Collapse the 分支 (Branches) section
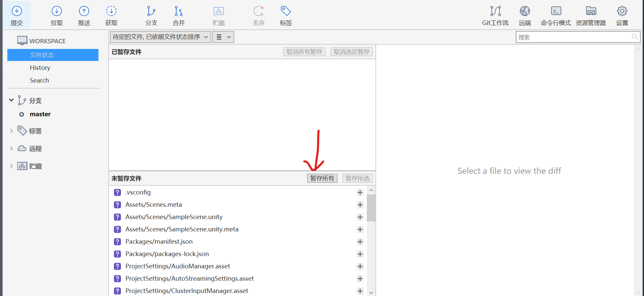 pos(11,100)
